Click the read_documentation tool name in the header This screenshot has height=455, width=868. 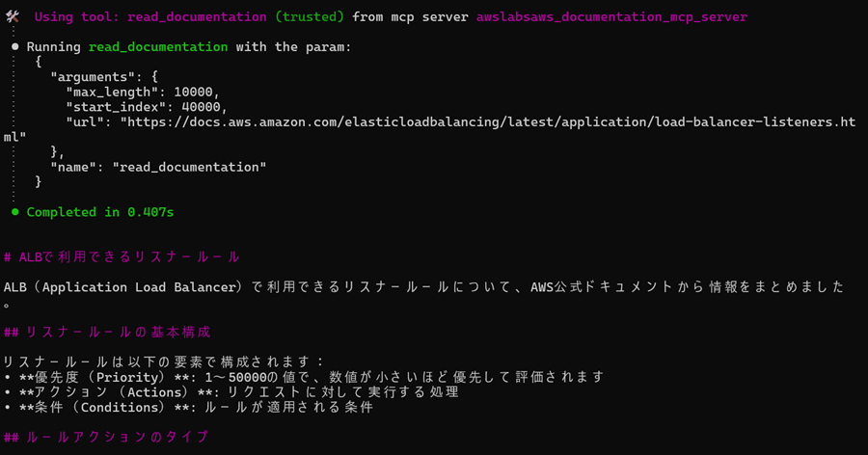click(197, 17)
